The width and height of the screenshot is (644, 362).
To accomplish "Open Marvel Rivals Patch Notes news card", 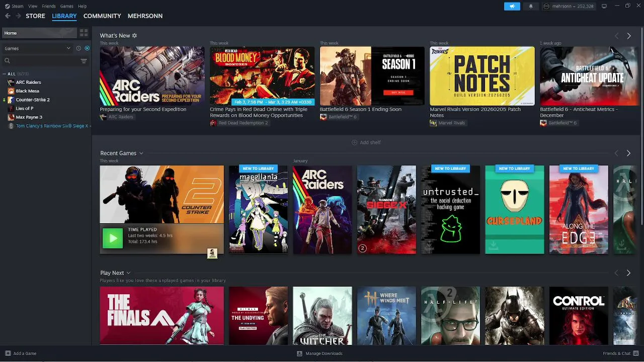I will pyautogui.click(x=482, y=76).
